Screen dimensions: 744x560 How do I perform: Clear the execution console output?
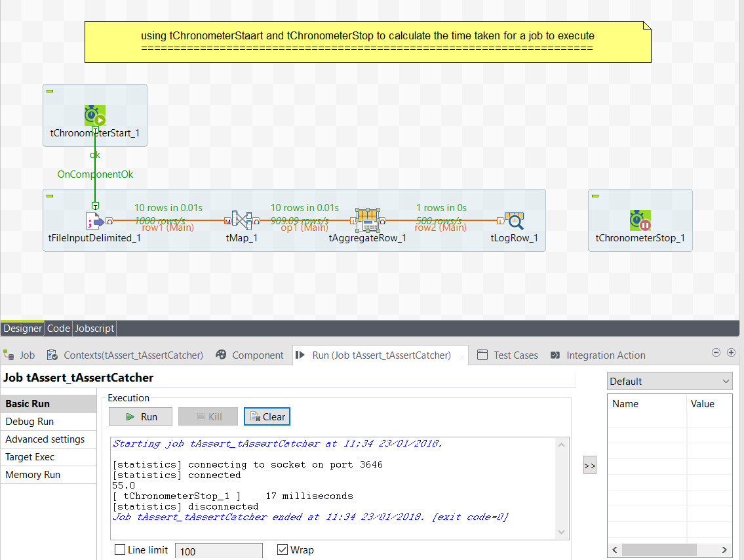point(267,416)
